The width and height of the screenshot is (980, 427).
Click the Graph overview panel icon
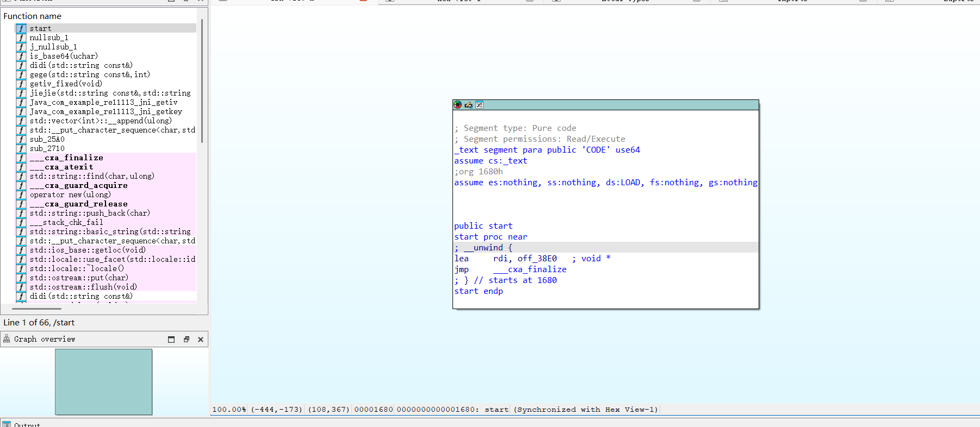[x=7, y=339]
